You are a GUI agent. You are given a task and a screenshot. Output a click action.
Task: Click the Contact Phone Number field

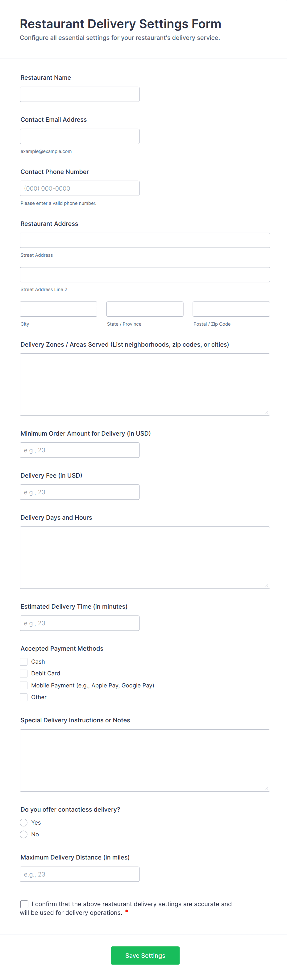(79, 188)
